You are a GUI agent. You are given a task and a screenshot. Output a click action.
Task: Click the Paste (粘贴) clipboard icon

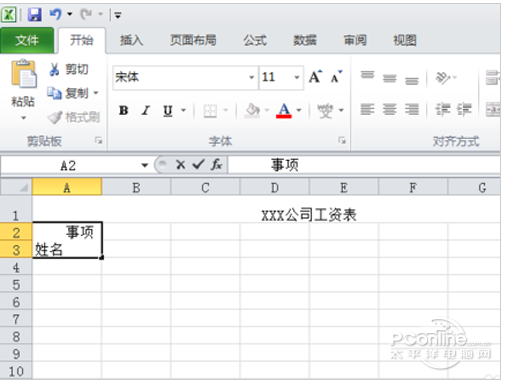click(23, 74)
